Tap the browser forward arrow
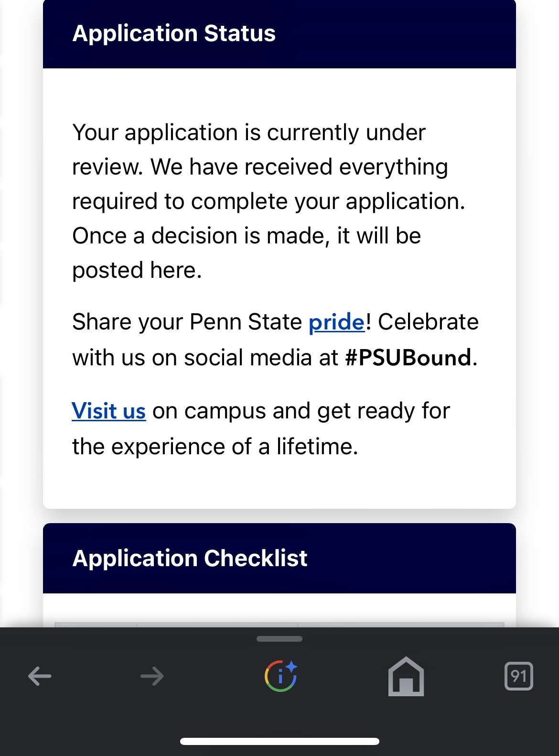This screenshot has height=756, width=559. [152, 676]
